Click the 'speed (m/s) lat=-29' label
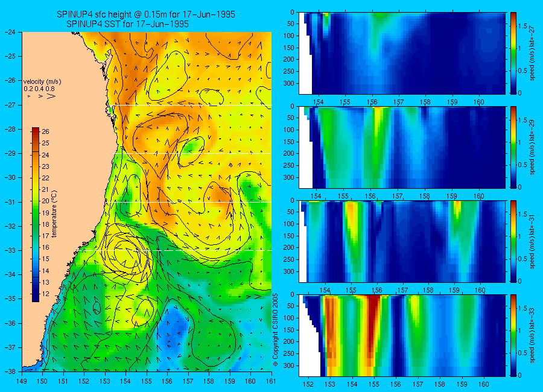The width and height of the screenshot is (543, 392). (533, 147)
